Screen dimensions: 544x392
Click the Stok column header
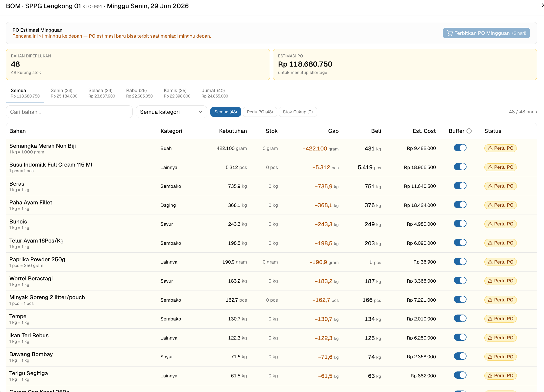point(272,131)
